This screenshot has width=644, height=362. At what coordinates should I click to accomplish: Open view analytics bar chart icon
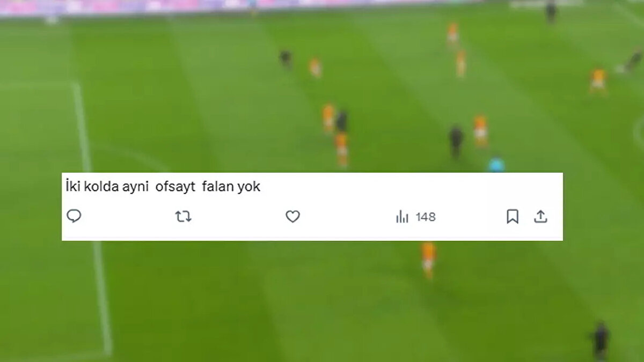(402, 217)
